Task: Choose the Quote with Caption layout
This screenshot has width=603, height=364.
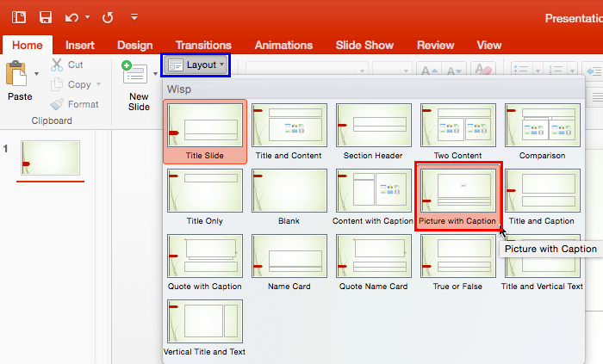Action: point(205,262)
